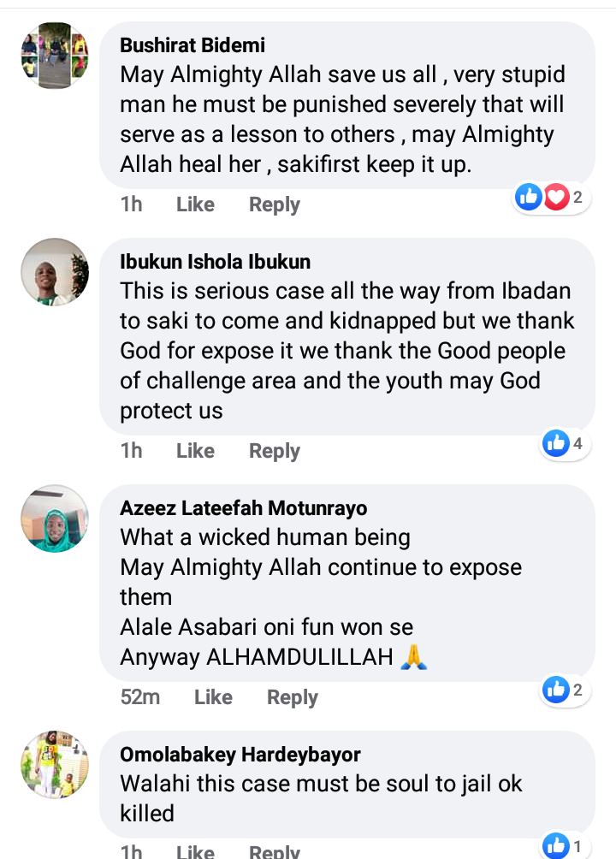Image resolution: width=616 pixels, height=859 pixels.
Task: Open Omolabakey Hardeybayor's profile avatar
Action: (55, 764)
